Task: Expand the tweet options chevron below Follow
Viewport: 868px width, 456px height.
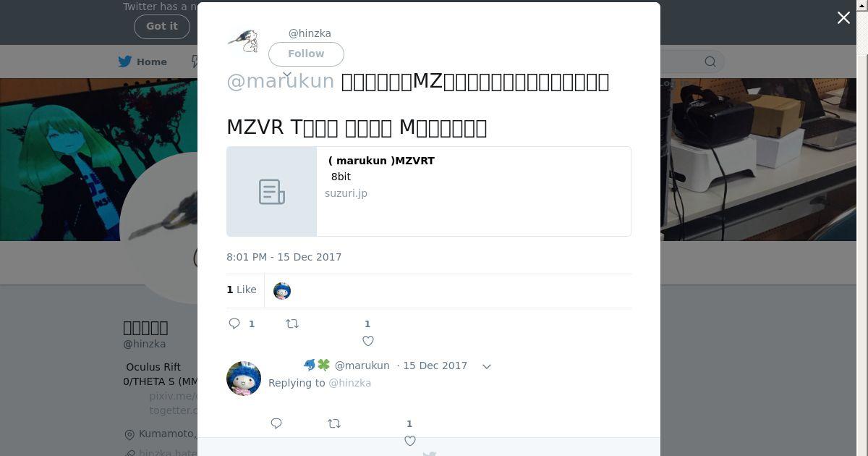Action: [x=287, y=74]
